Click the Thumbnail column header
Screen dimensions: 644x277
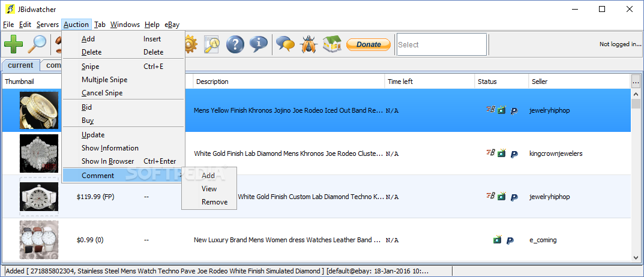point(33,82)
